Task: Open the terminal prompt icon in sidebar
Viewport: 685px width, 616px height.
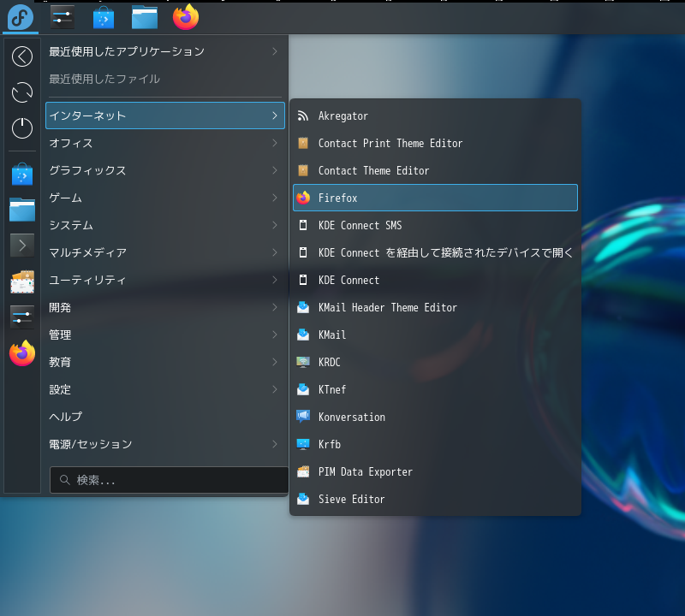Action: click(22, 246)
